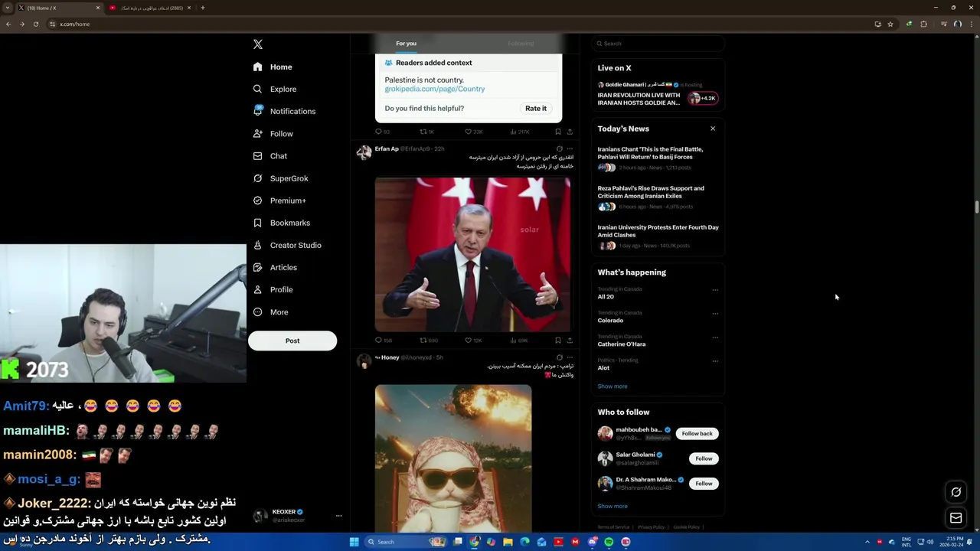
Task: Reply to the post with 93 replies
Action: (382, 132)
